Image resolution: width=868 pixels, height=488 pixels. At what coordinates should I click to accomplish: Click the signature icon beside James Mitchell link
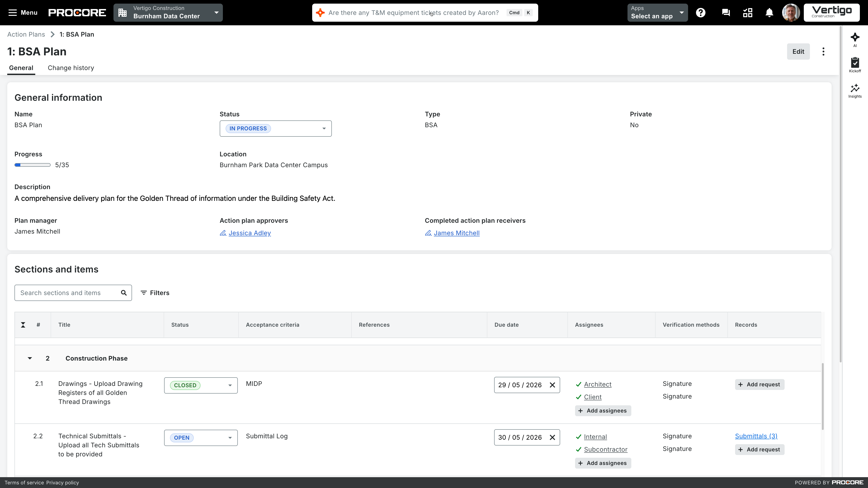click(428, 233)
